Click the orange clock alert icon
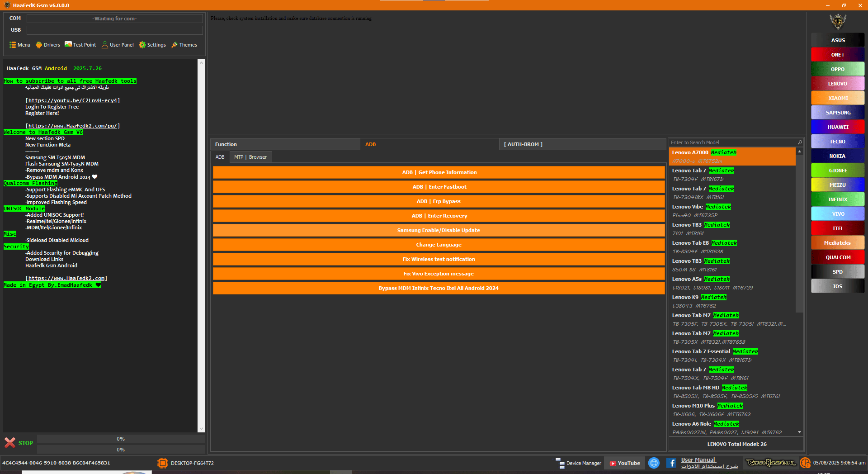This screenshot has height=474, width=868. [805, 463]
